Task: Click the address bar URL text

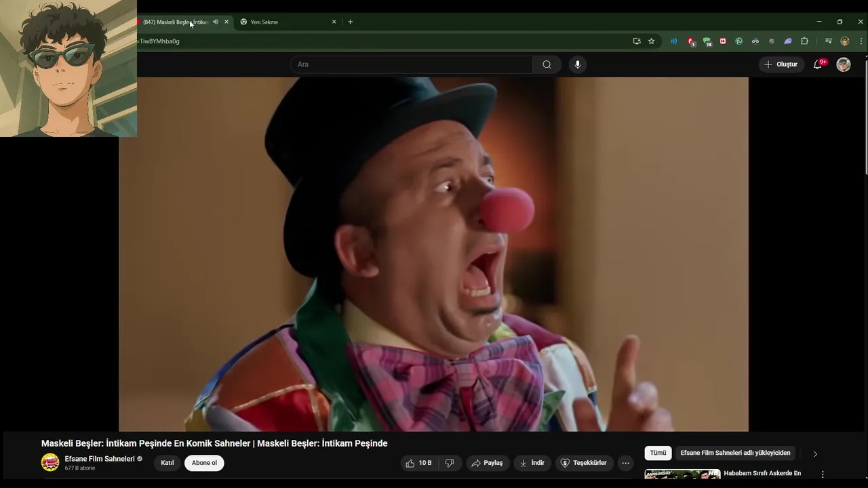Action: coord(159,41)
